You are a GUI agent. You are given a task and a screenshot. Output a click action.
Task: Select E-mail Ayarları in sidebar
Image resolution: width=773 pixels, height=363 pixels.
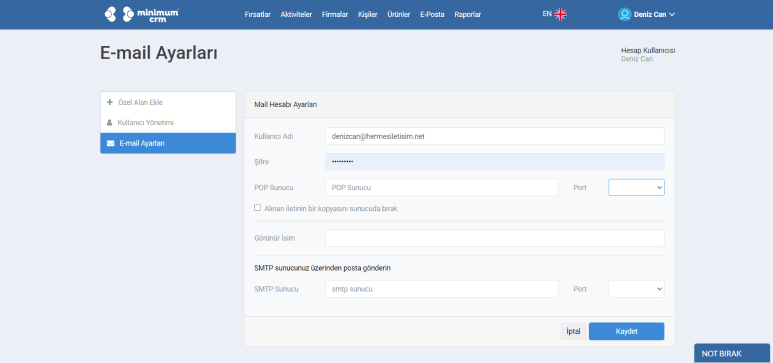pos(168,143)
